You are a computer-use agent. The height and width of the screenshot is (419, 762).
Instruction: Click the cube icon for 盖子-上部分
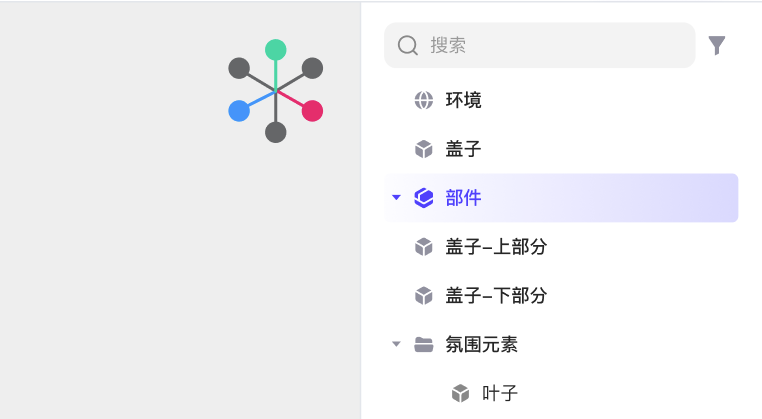click(424, 247)
